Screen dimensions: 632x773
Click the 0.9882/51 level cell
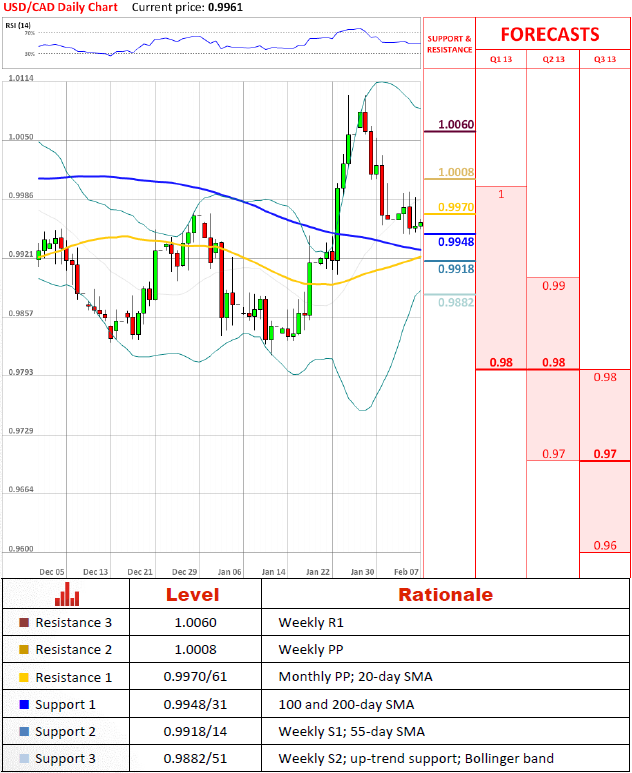click(195, 758)
